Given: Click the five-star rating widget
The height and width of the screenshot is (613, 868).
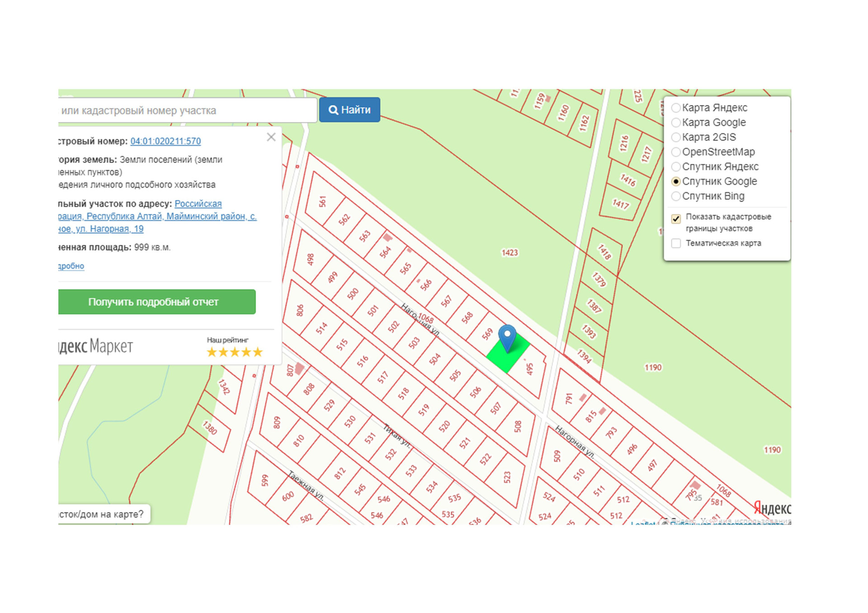Looking at the screenshot, I should 234,352.
